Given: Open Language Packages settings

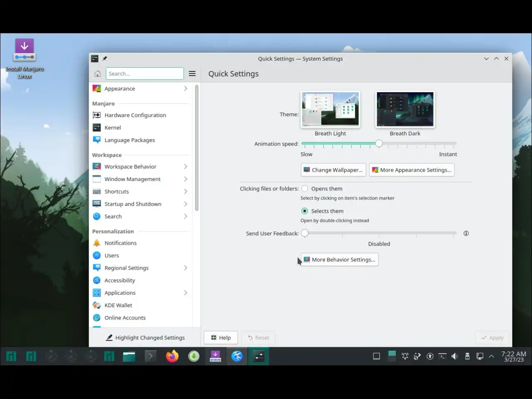Looking at the screenshot, I should (140, 140).
